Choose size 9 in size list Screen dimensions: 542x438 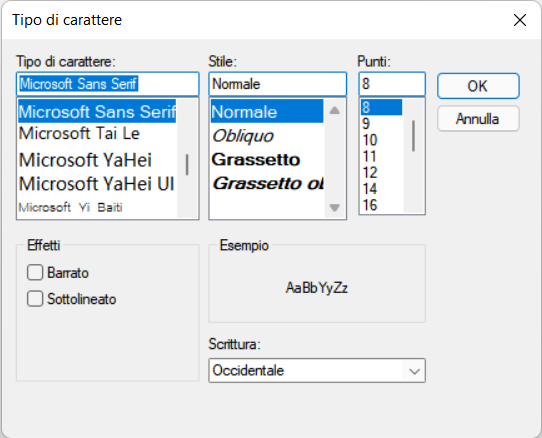click(381, 123)
